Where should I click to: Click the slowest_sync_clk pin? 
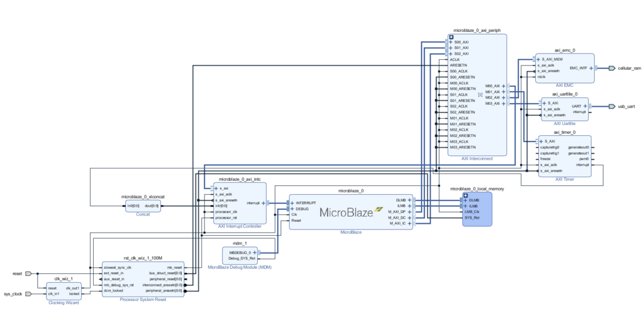click(x=118, y=268)
